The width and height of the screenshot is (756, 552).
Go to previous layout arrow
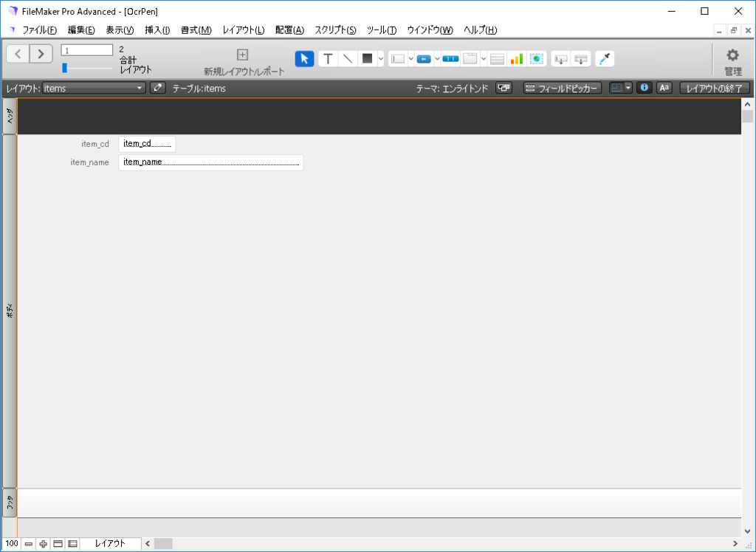(x=18, y=54)
